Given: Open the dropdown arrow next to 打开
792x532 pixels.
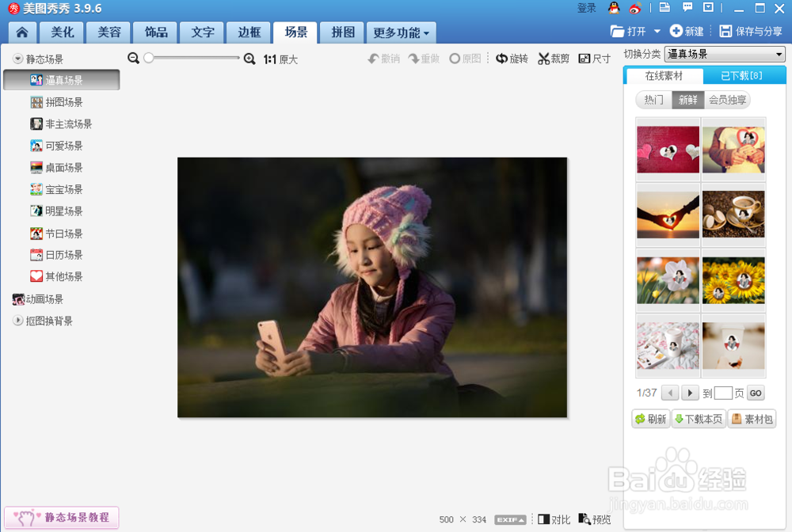Looking at the screenshot, I should click(657, 32).
